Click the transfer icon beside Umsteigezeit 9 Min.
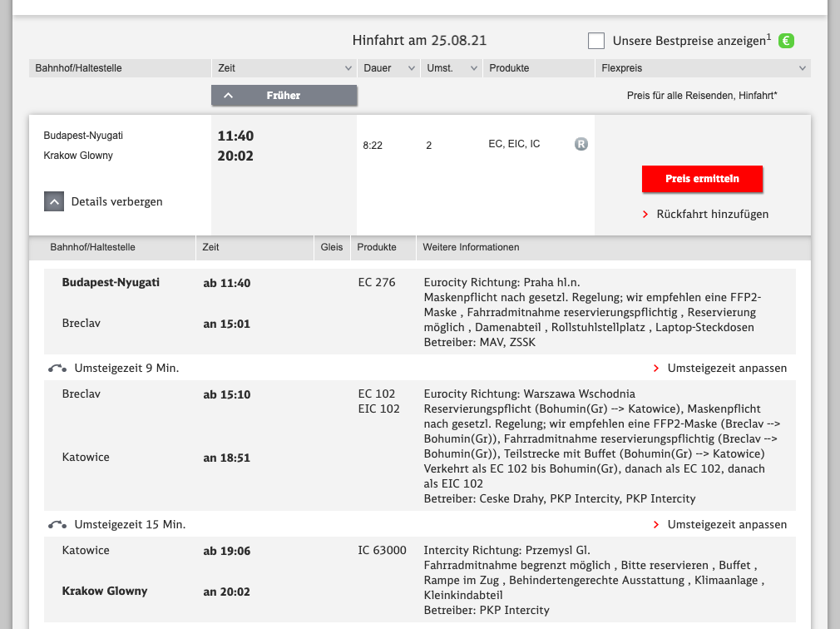 point(57,368)
